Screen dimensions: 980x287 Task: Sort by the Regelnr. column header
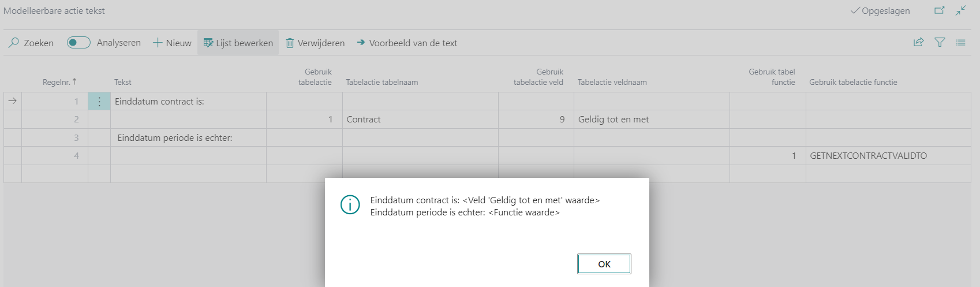click(57, 82)
